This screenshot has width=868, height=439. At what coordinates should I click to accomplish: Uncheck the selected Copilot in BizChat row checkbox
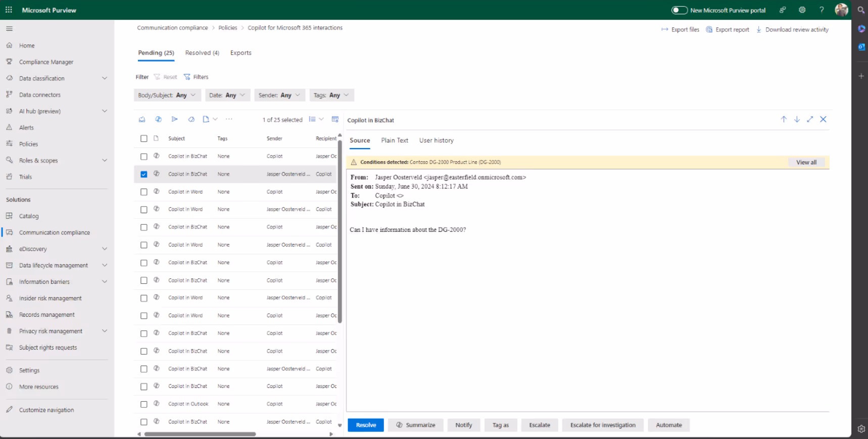click(x=144, y=174)
